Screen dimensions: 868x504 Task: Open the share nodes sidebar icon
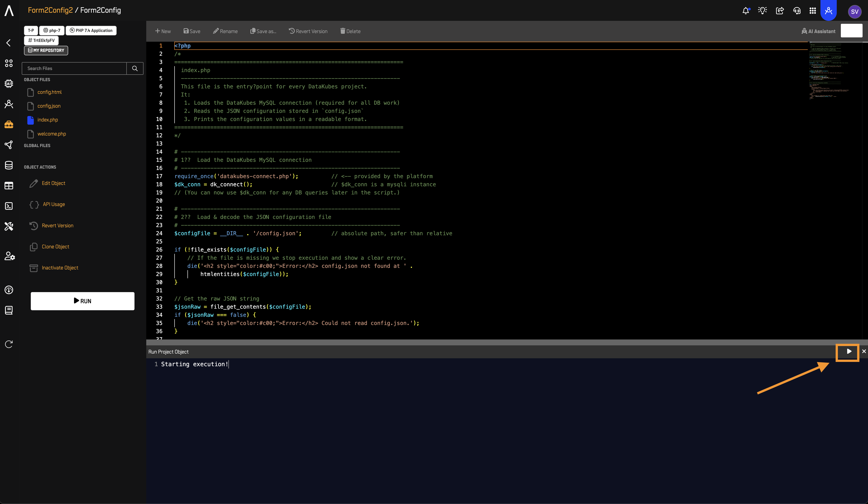9,145
